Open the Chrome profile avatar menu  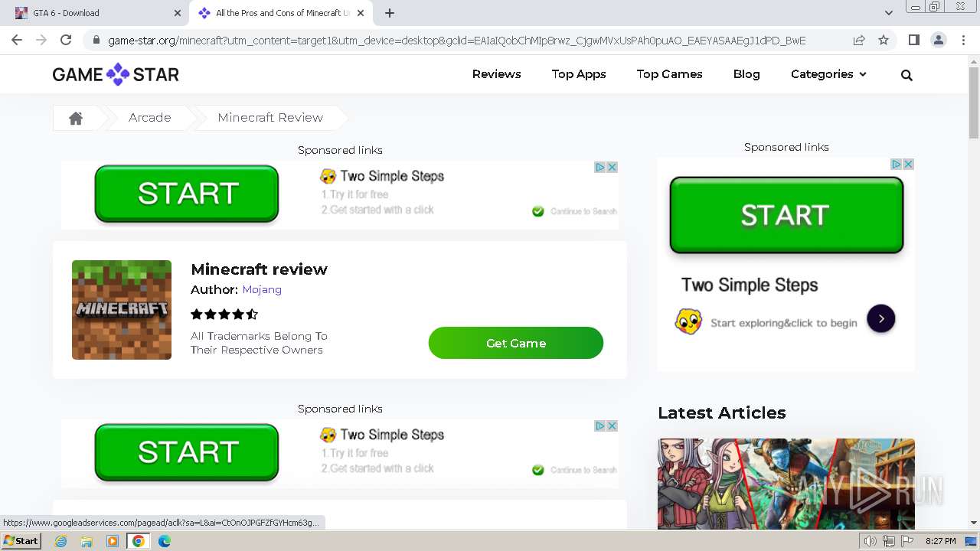pyautogui.click(x=938, y=41)
